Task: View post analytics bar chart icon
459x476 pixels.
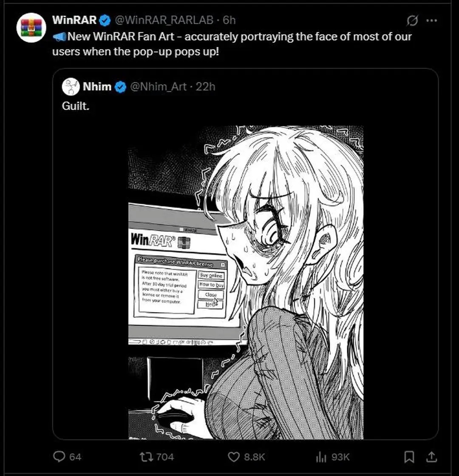Action: tap(321, 456)
